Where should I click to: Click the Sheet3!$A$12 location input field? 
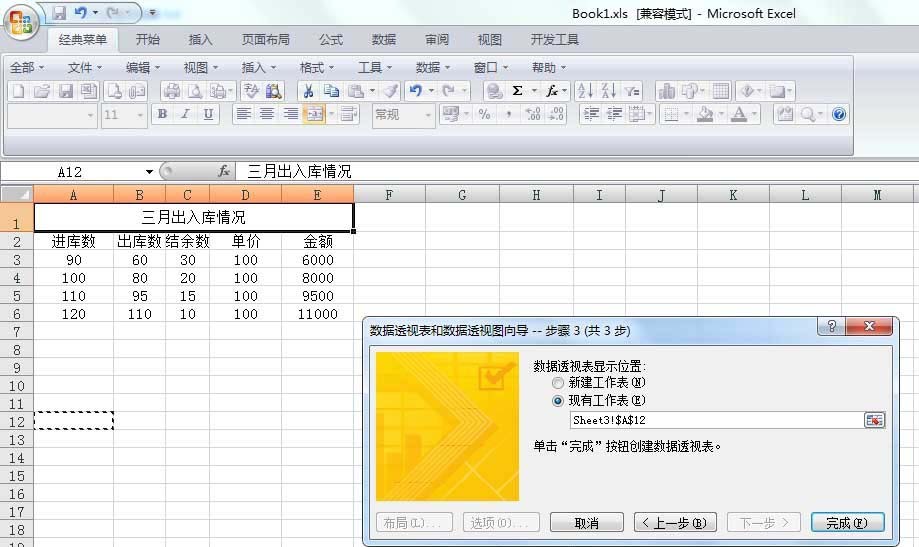[716, 420]
